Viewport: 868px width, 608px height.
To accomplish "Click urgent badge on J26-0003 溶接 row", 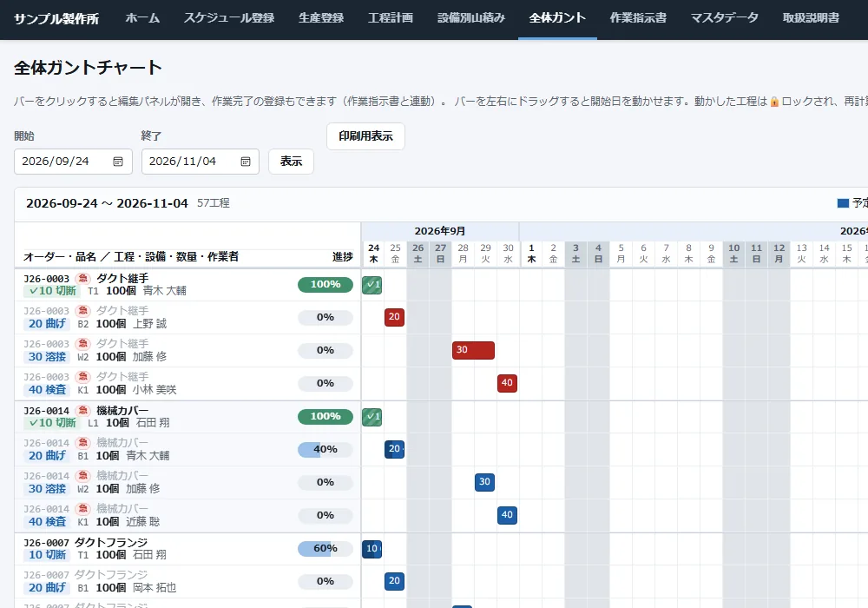I will point(82,344).
